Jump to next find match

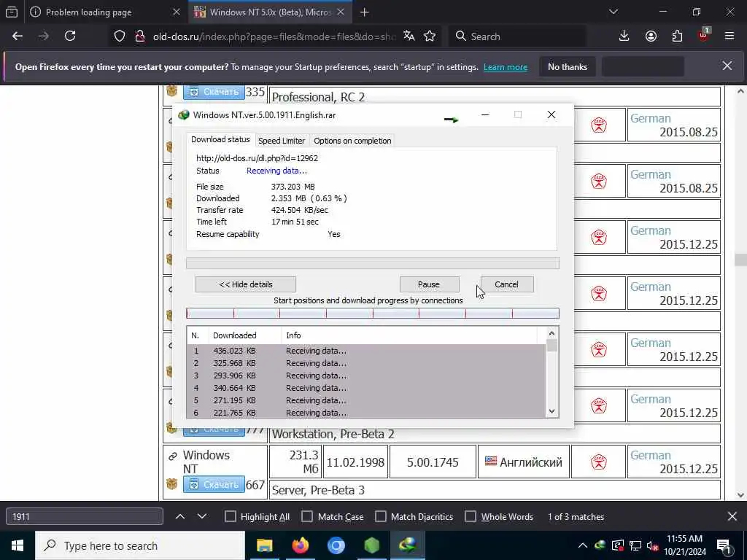202,516
